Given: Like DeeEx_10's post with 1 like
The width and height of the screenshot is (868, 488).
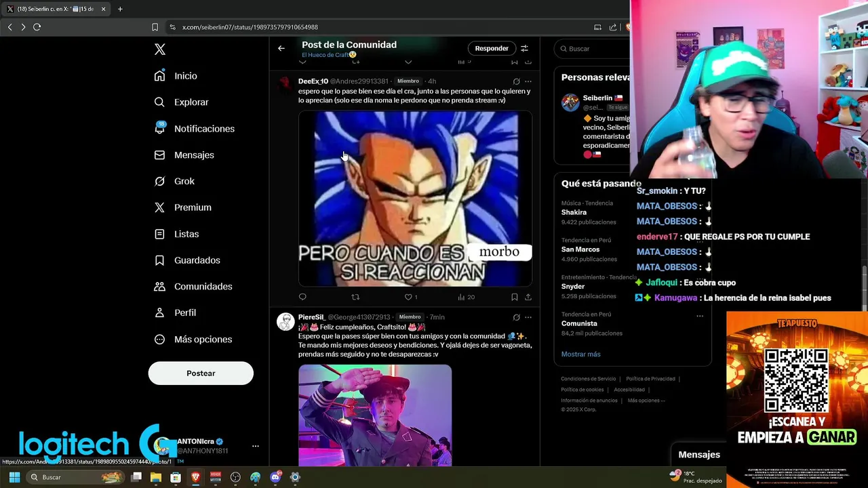Looking at the screenshot, I should click(x=411, y=297).
